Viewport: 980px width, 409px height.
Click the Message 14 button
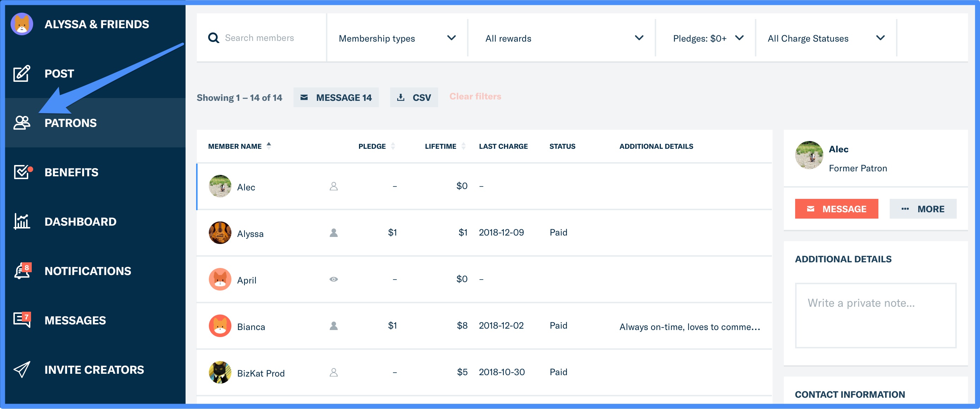point(336,97)
